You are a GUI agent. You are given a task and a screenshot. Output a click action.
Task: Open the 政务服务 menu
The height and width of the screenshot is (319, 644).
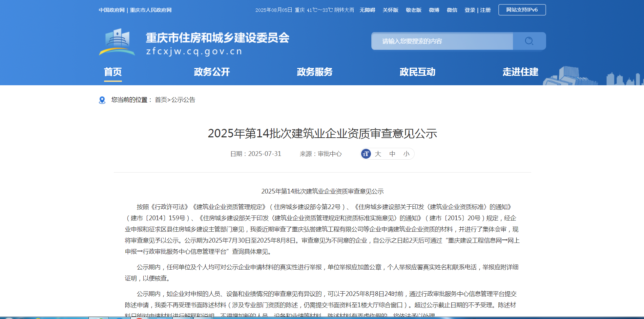(314, 72)
